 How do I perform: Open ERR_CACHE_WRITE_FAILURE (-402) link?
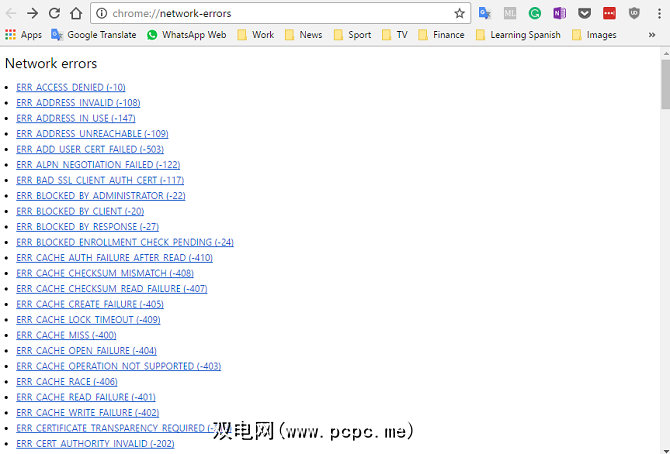tap(88, 413)
